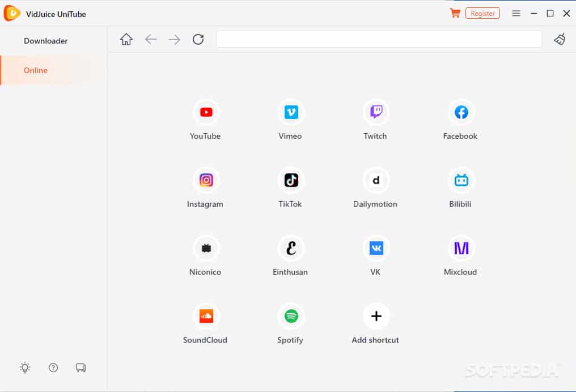This screenshot has width=576, height=392.
Task: Go to the browser home page
Action: [x=126, y=39]
